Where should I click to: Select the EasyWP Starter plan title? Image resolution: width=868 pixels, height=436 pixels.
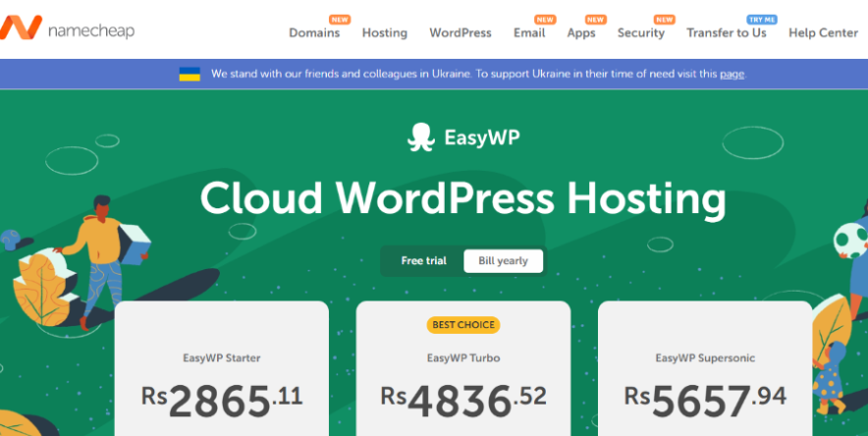[x=222, y=358]
